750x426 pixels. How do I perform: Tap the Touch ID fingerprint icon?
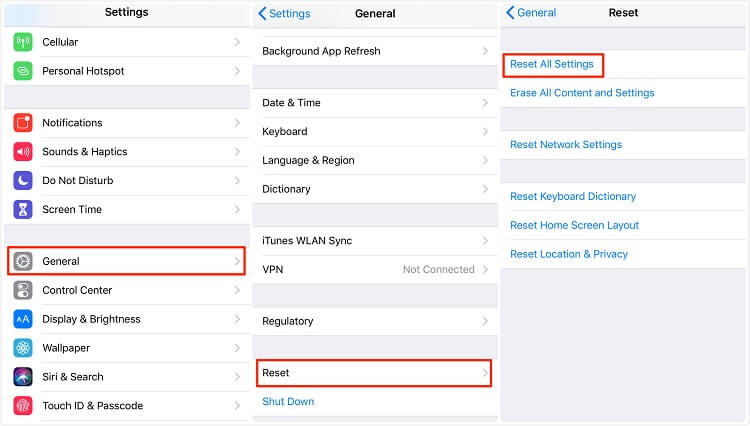click(23, 405)
